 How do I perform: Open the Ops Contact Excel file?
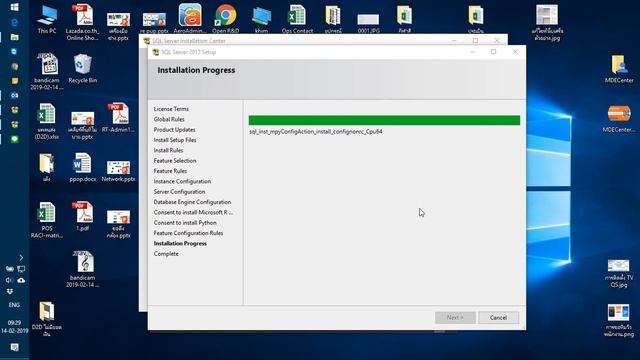pos(297,19)
